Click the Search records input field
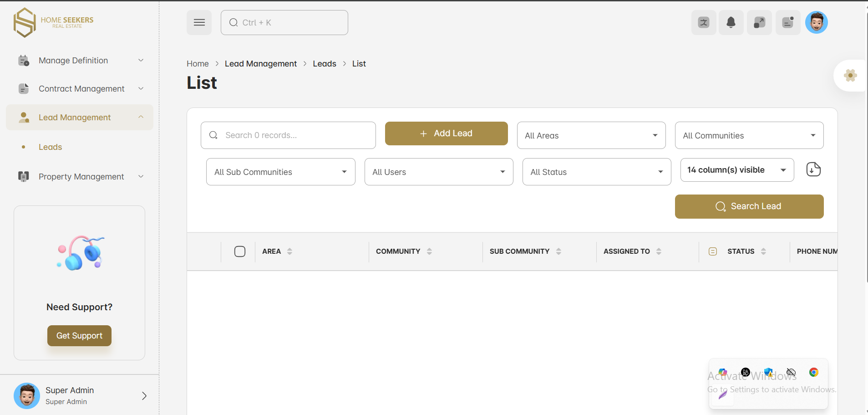The width and height of the screenshot is (868, 415). click(294, 135)
